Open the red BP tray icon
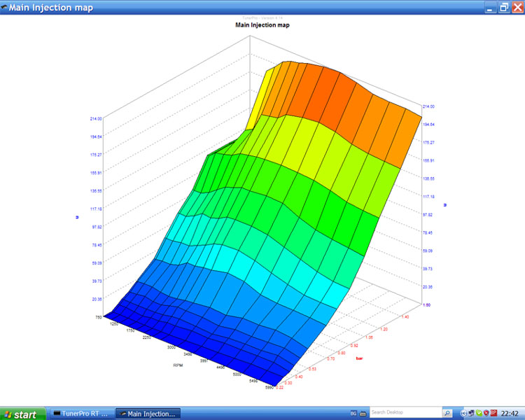 point(493,414)
